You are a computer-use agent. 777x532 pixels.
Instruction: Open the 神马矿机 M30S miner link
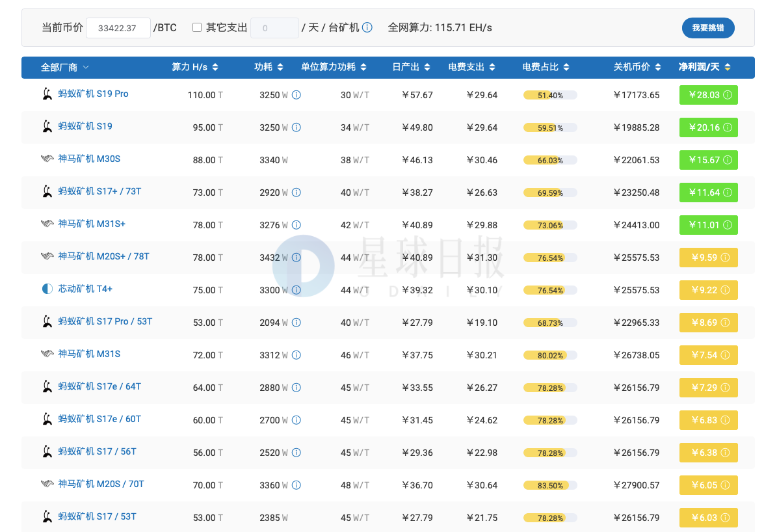(89, 159)
